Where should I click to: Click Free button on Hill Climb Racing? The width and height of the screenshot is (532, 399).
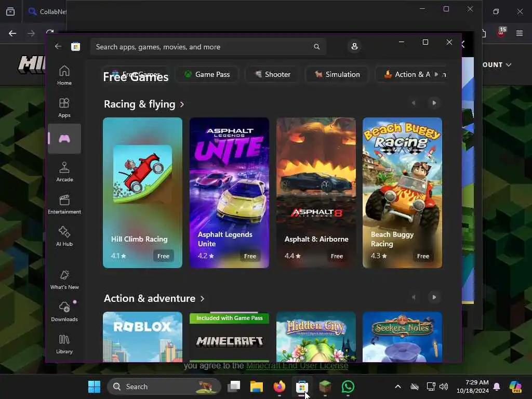point(163,256)
